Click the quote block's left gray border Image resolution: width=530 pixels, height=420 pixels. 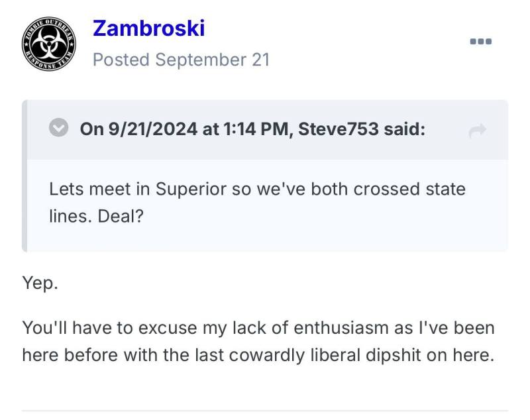25,176
